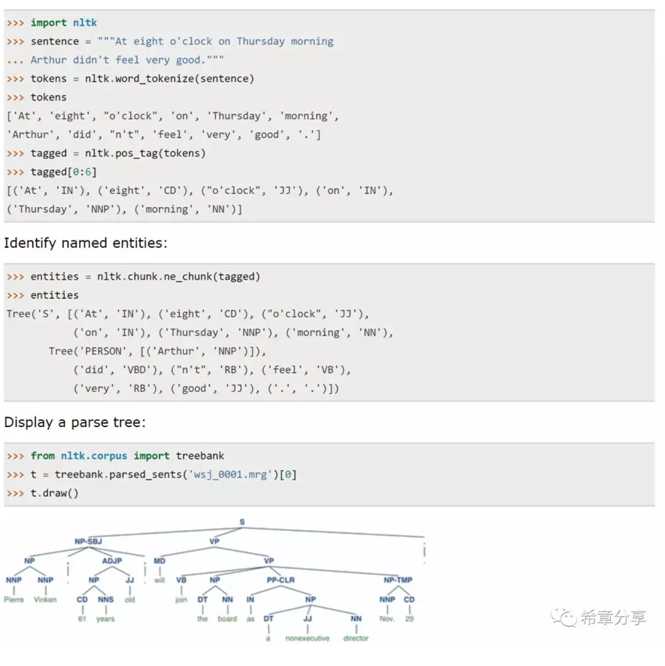665x666 pixels.
Task: Click the ADJP node in parse tree
Action: coord(112,560)
